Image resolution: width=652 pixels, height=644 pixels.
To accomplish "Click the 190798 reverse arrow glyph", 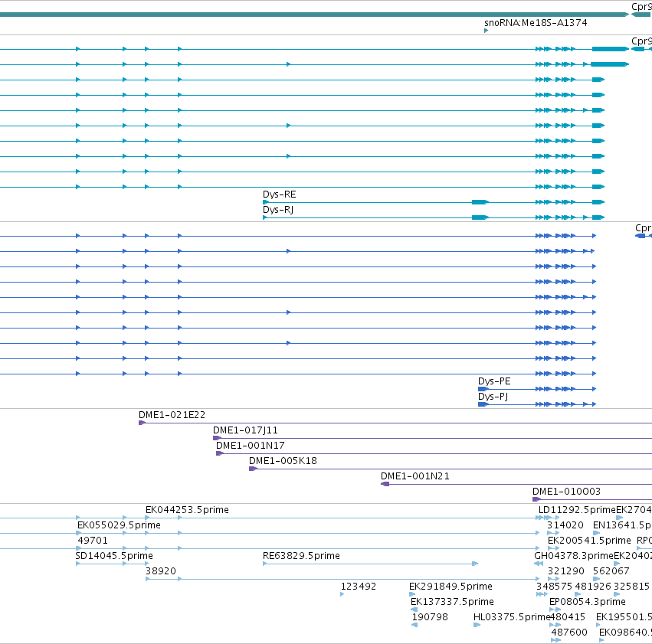I will [x=414, y=625].
